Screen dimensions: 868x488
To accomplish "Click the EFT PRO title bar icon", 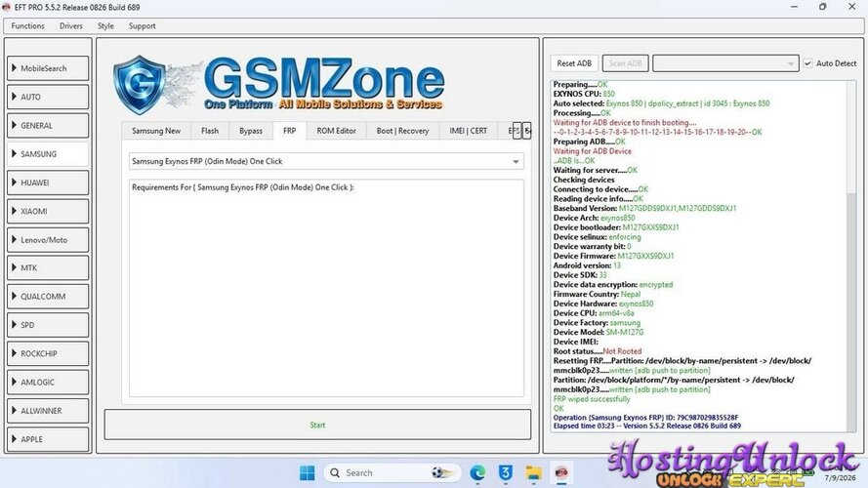I will pyautogui.click(x=7, y=7).
